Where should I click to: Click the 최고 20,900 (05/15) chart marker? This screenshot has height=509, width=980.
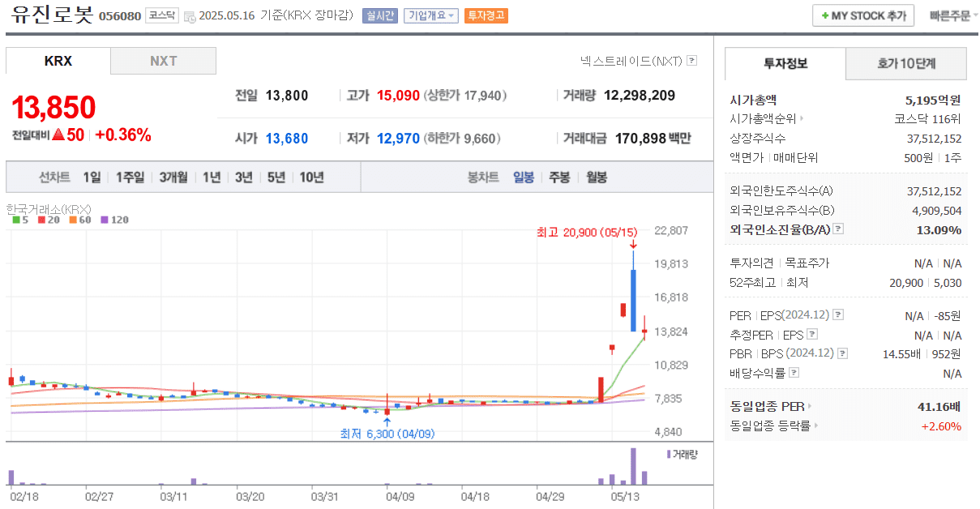pos(588,233)
